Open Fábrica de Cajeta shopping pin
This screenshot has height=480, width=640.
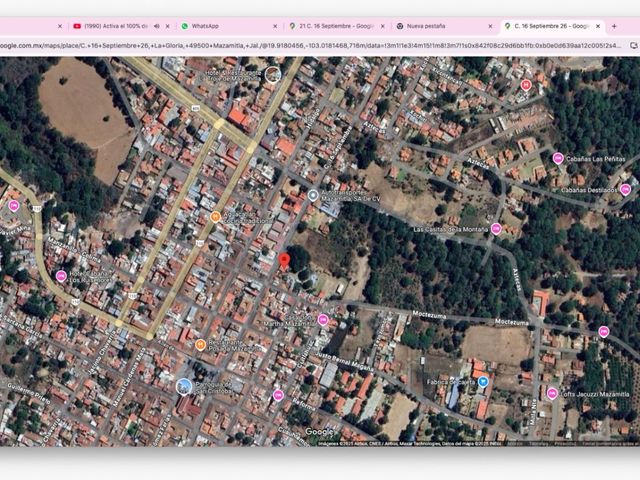(x=483, y=382)
